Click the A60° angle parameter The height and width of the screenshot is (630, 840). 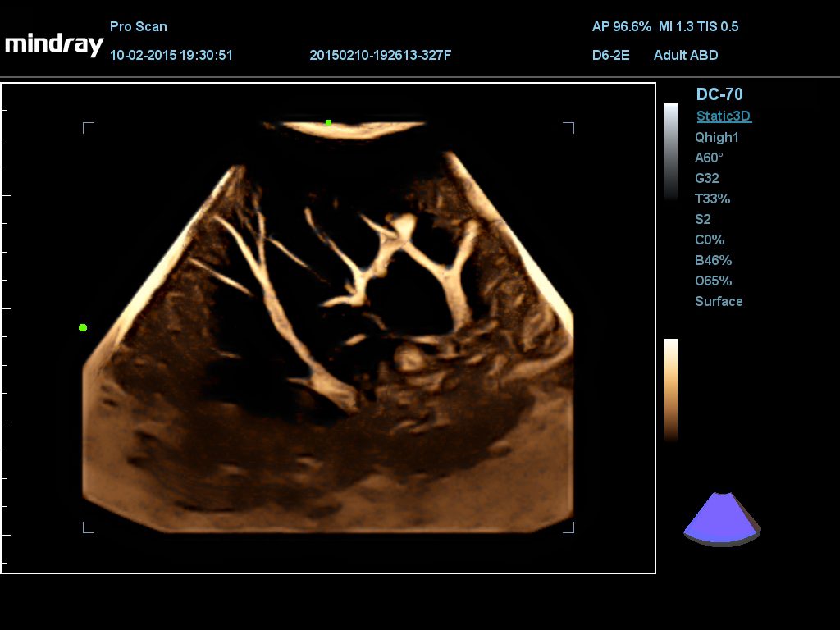coord(709,158)
